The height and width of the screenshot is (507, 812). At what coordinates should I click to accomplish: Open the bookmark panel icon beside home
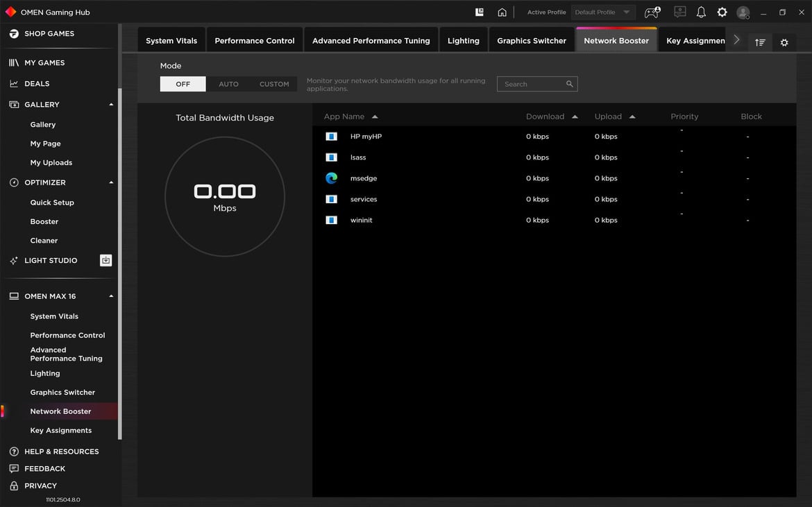[x=480, y=12]
